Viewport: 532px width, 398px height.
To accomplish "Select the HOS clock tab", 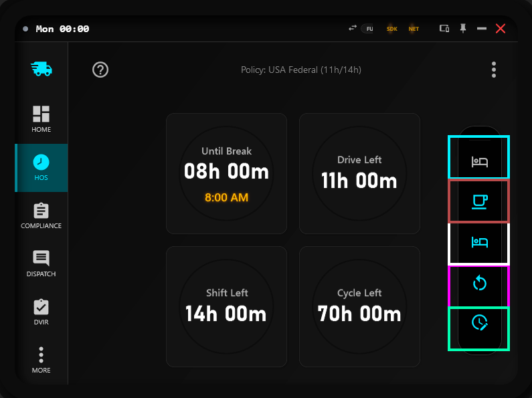I will tap(41, 168).
